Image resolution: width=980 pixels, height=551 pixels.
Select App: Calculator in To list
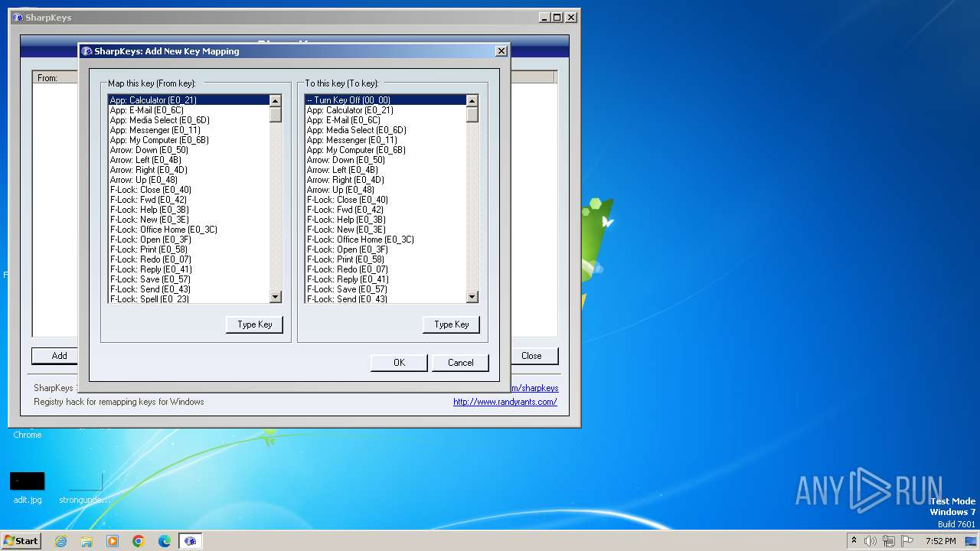[x=386, y=110]
